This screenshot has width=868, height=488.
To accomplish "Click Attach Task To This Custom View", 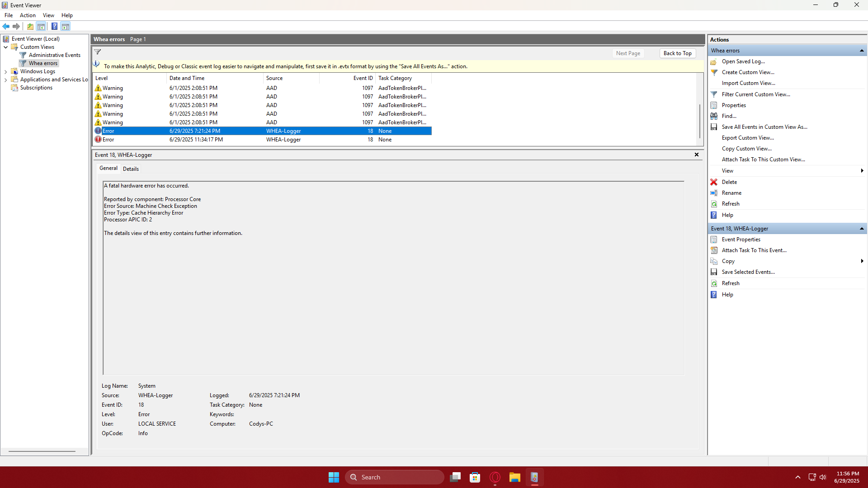I will tap(764, 160).
